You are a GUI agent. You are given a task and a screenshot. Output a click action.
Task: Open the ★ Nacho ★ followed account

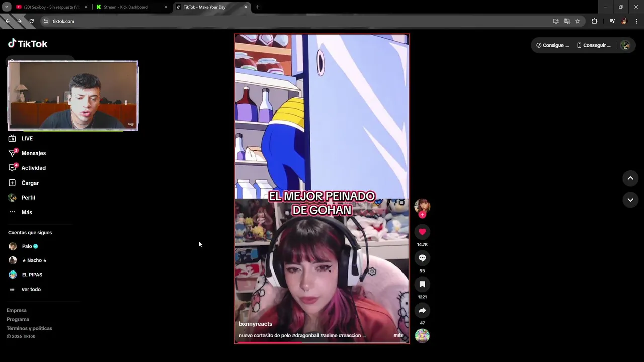pos(28,260)
